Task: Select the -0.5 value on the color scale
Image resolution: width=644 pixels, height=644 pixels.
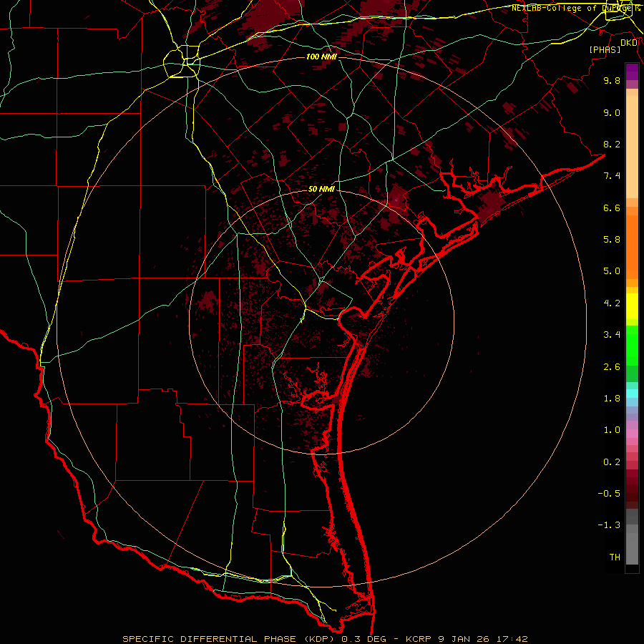Action: pyautogui.click(x=609, y=494)
